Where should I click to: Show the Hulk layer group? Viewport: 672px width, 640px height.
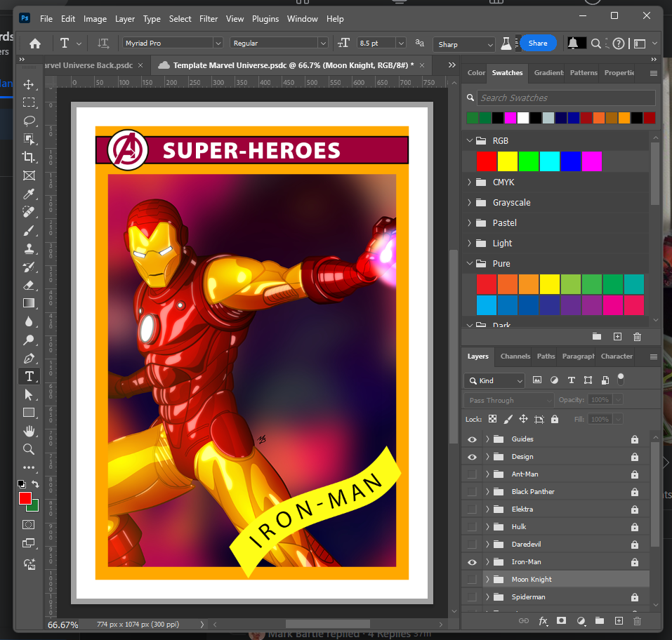click(472, 527)
